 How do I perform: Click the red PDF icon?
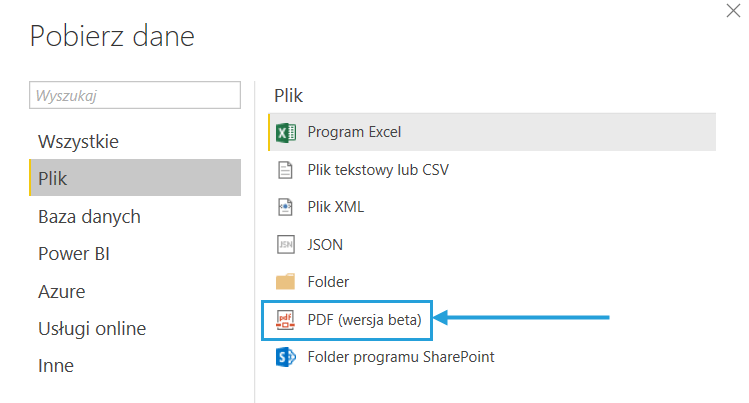[x=285, y=320]
